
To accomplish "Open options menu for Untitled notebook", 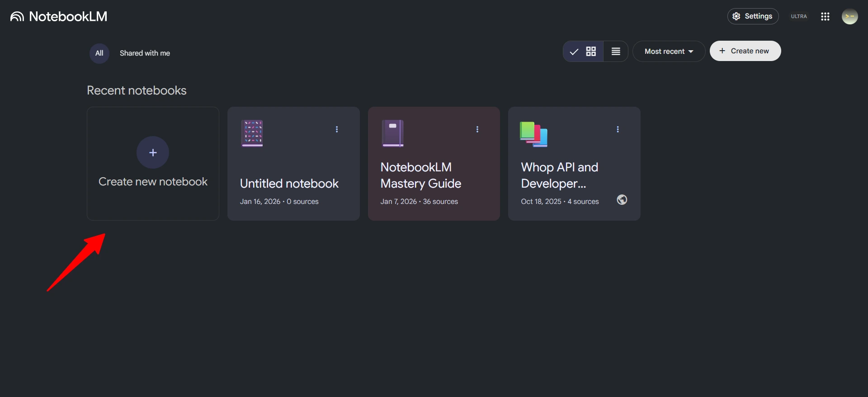I will point(337,129).
